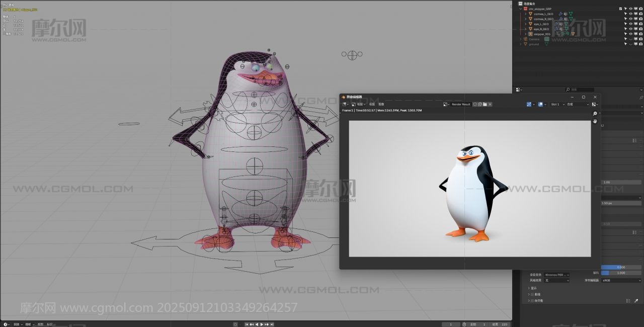Image resolution: width=644 pixels, height=327 pixels.
Task: Open the sRGB sequencer colorspace dropdown
Action: coord(621,280)
